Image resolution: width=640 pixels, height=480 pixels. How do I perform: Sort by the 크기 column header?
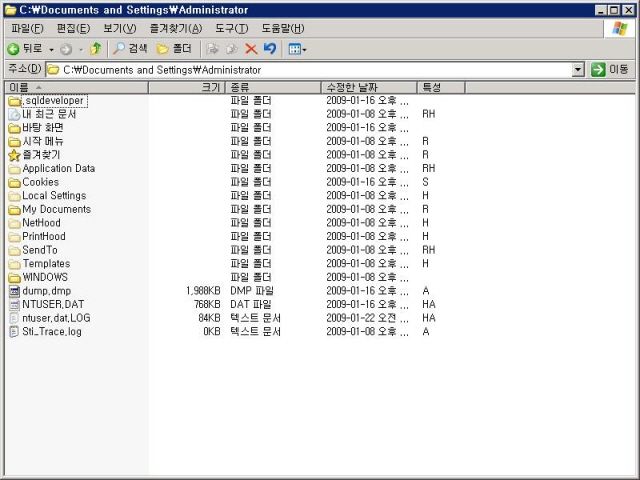[x=186, y=87]
